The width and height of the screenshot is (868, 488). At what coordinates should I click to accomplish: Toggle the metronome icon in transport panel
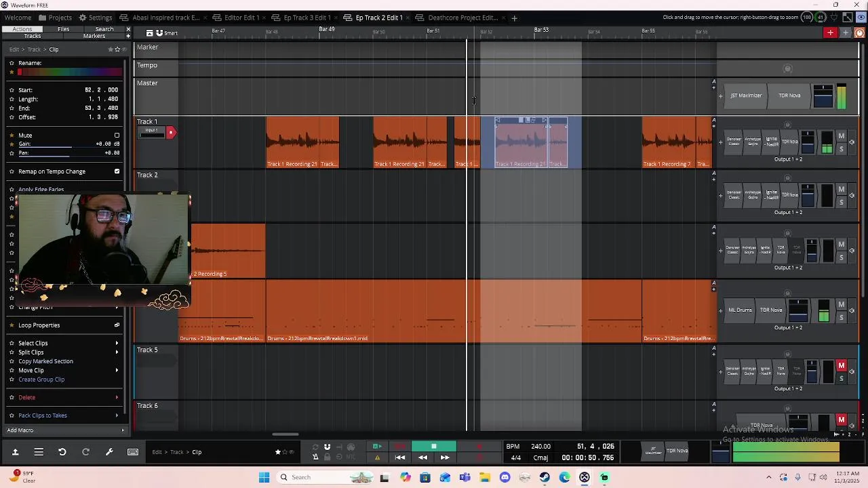(x=315, y=457)
